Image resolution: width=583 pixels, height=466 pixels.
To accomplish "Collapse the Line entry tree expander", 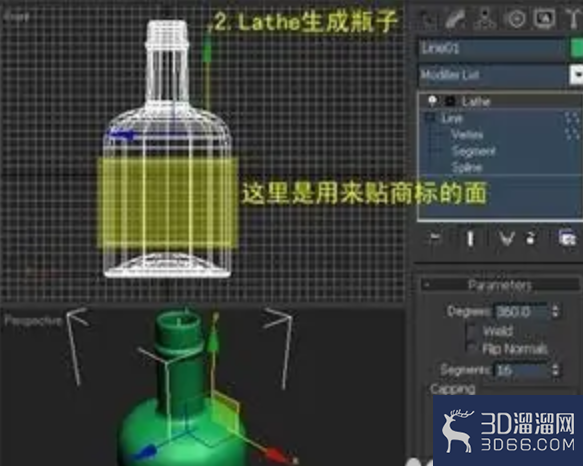I will [431, 119].
